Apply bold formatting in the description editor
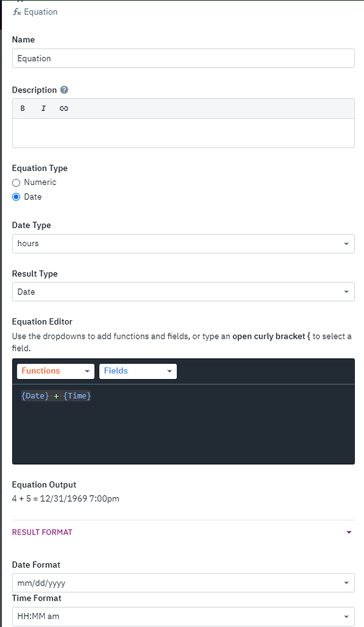364x627 pixels. point(23,108)
